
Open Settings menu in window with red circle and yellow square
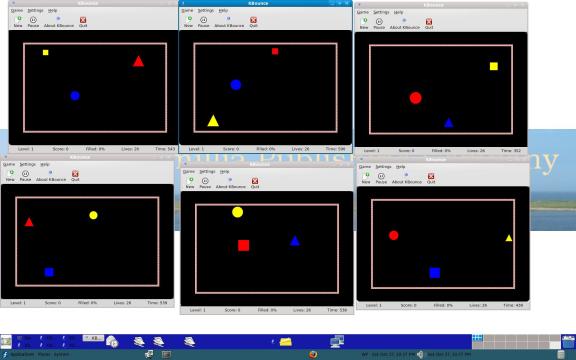click(381, 12)
